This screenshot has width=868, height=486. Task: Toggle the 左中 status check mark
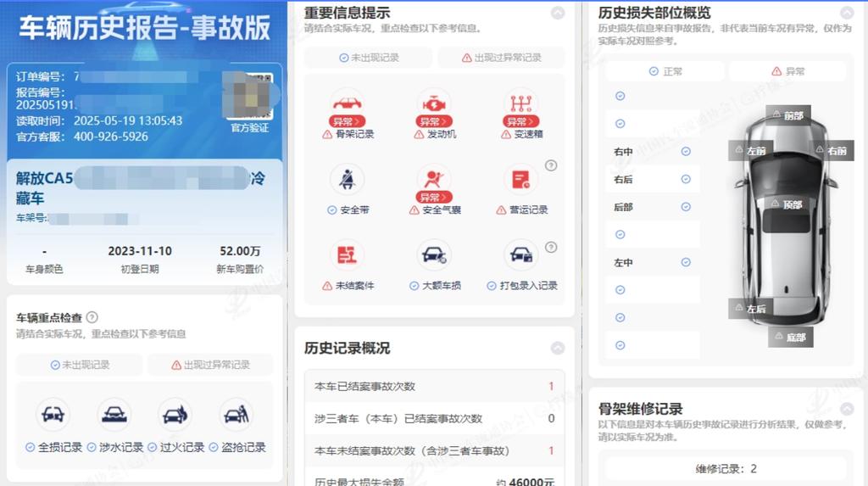click(686, 262)
